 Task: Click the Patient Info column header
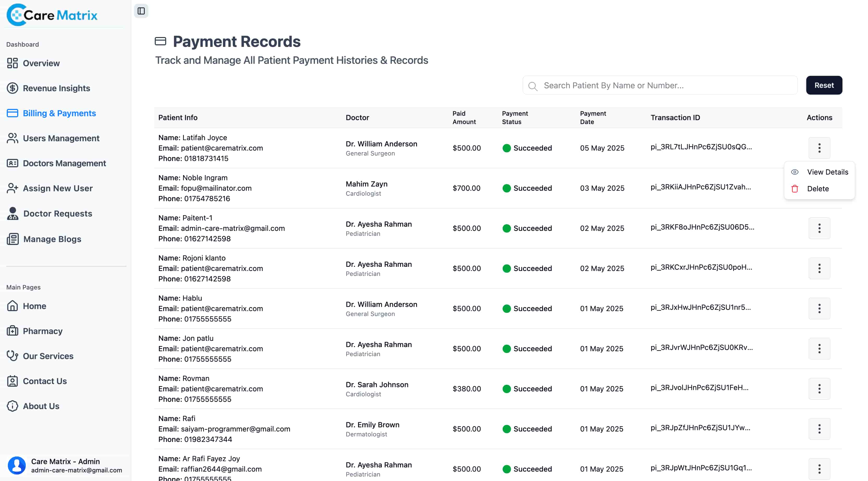(178, 118)
